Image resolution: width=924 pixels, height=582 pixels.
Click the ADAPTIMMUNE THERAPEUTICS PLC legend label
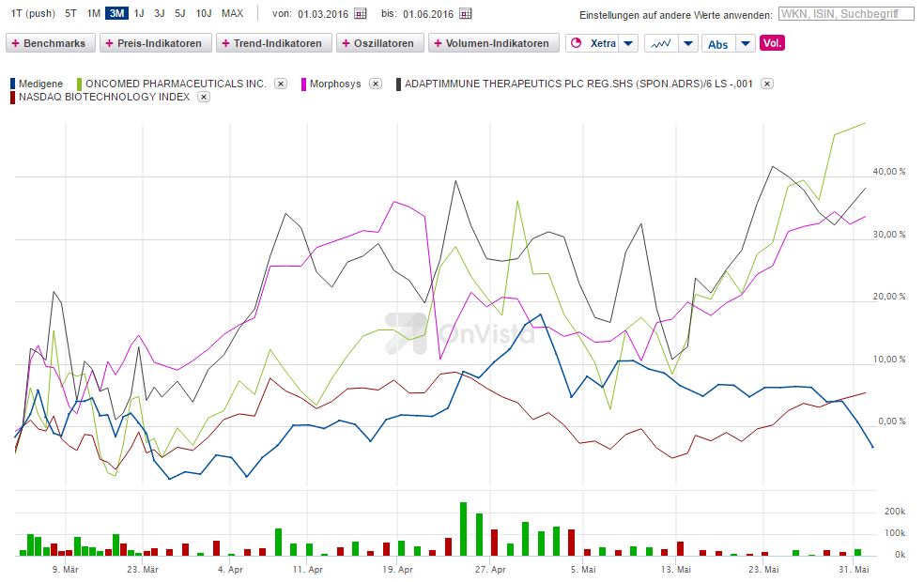coord(578,84)
